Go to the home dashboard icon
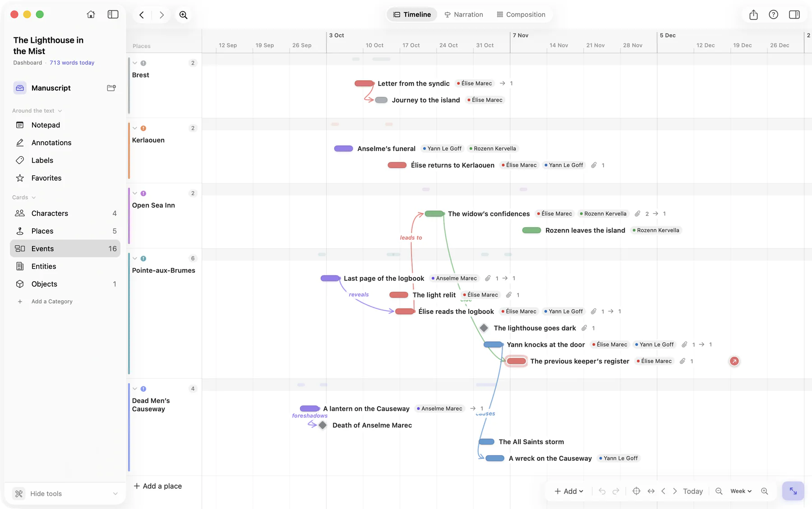 pyautogui.click(x=91, y=14)
